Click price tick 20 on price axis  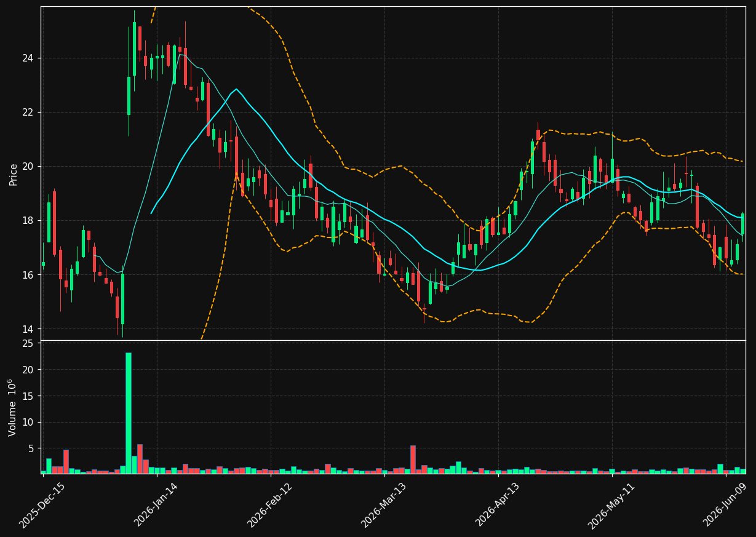(x=28, y=167)
